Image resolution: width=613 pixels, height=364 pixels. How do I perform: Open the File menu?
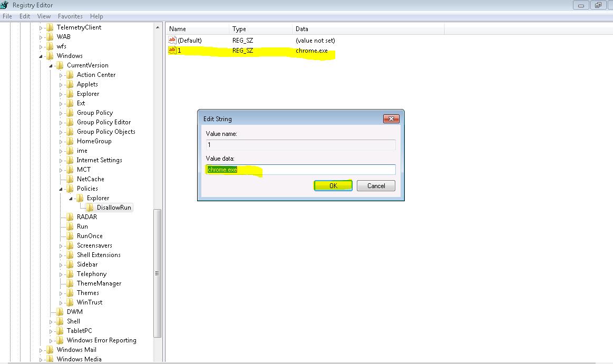(7, 16)
